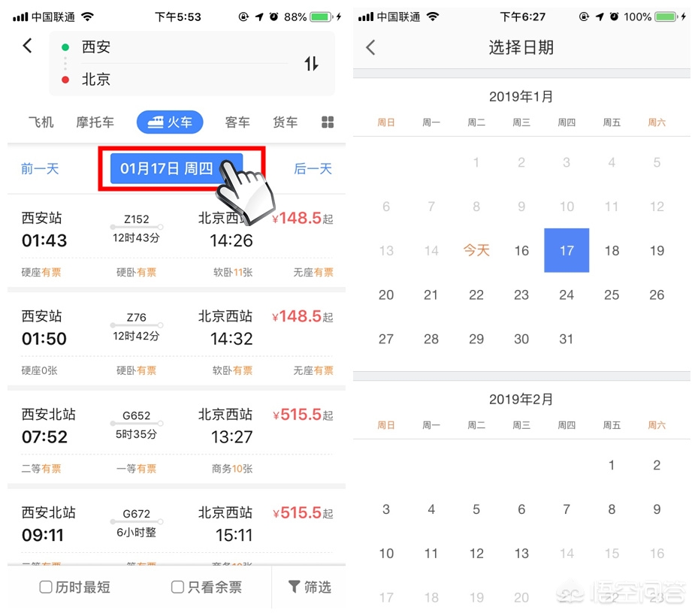Open the more transport modes grid icon
Image resolution: width=698 pixels, height=616 pixels.
click(328, 122)
